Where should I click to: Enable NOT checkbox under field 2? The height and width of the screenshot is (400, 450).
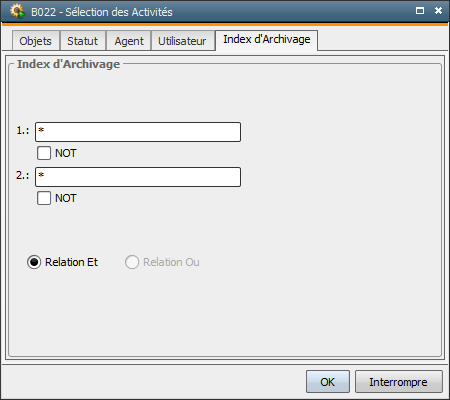[44, 198]
